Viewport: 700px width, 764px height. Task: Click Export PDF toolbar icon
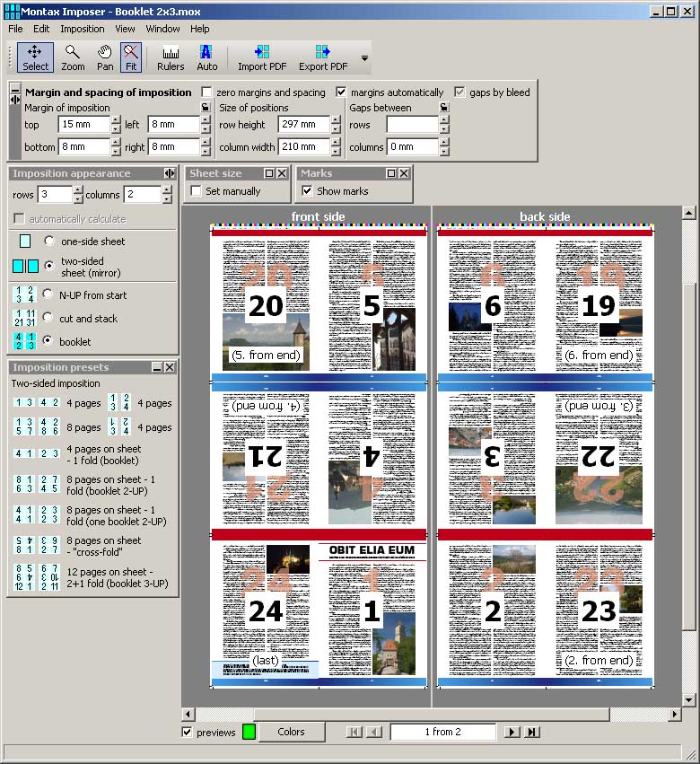click(x=322, y=57)
